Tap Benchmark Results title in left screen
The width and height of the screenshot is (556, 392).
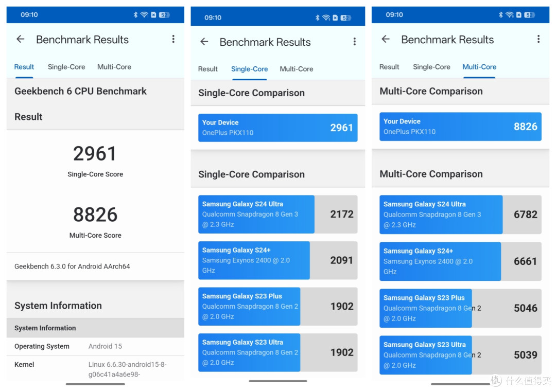tap(82, 39)
